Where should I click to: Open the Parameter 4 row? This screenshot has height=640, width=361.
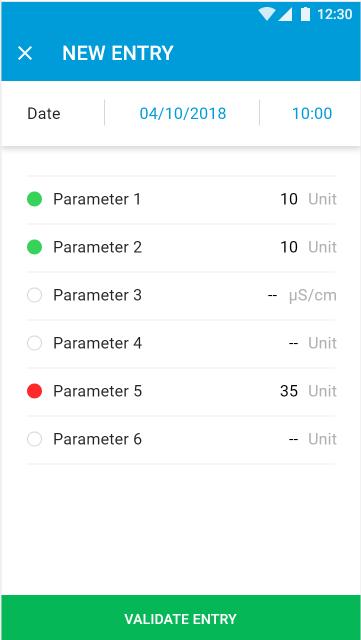[182, 343]
